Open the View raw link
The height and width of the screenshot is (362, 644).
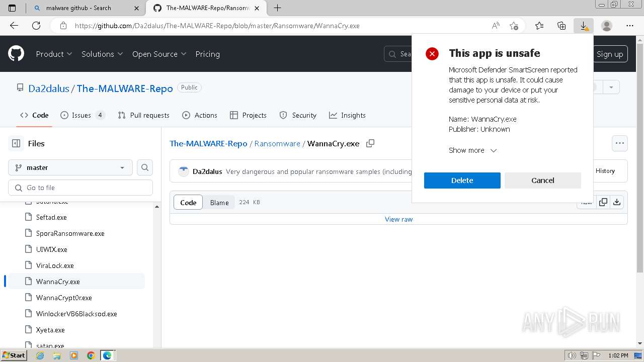[398, 219]
